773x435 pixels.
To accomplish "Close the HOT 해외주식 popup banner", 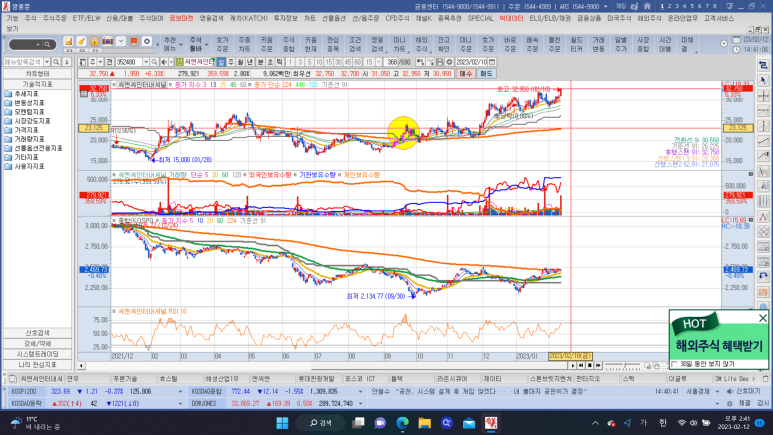I will (763, 318).
